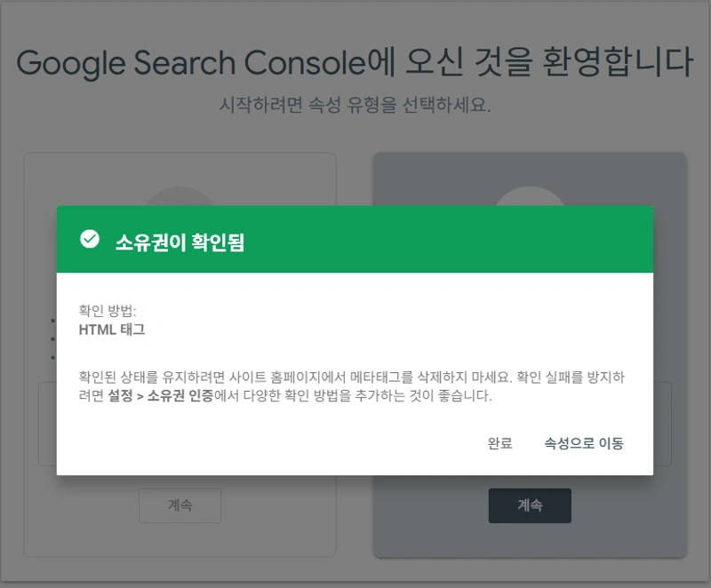Click the 완료 (Done) button
This screenshot has height=588, width=711.
click(499, 443)
